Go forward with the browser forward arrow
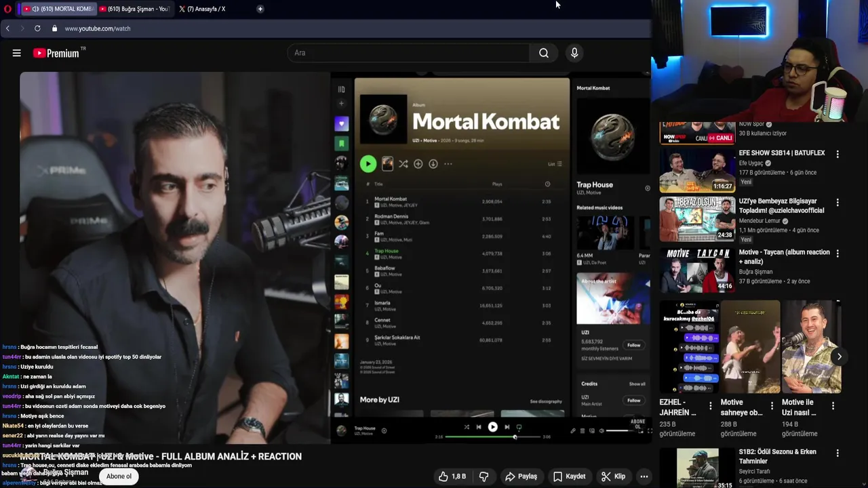The width and height of the screenshot is (868, 488). tap(22, 28)
